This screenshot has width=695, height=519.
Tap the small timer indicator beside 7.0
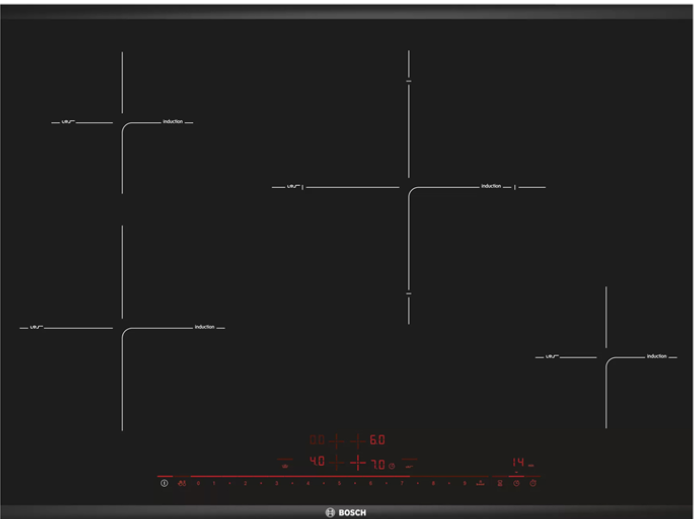click(392, 465)
